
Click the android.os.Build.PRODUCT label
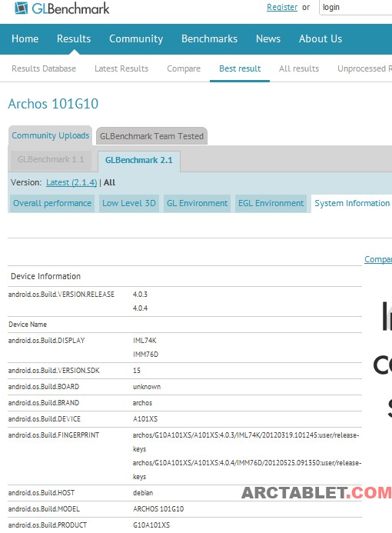(x=48, y=525)
